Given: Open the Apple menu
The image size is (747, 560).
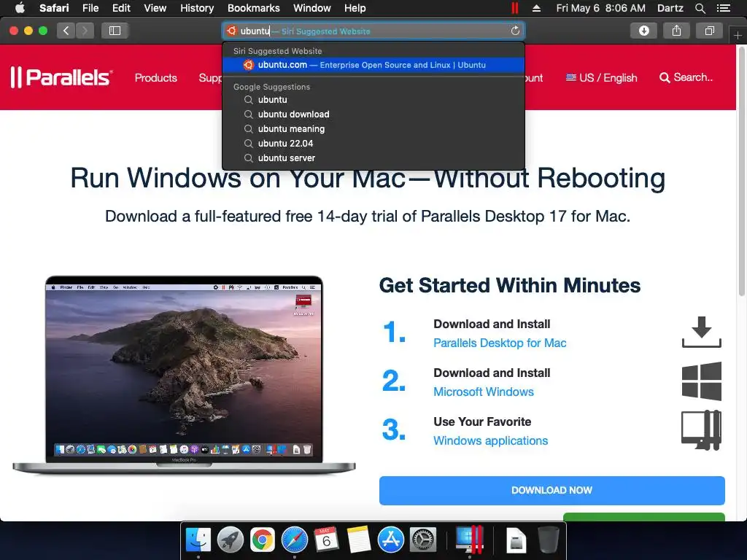Looking at the screenshot, I should coord(20,8).
